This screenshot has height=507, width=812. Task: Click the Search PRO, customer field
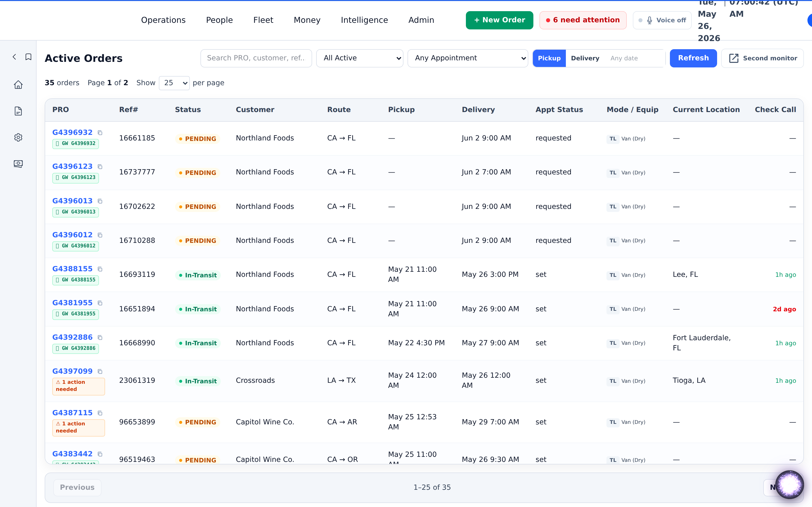coord(256,58)
